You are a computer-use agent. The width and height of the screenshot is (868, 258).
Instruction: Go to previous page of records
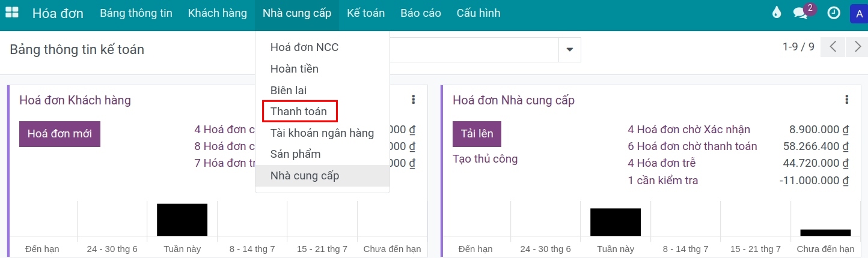tap(833, 47)
